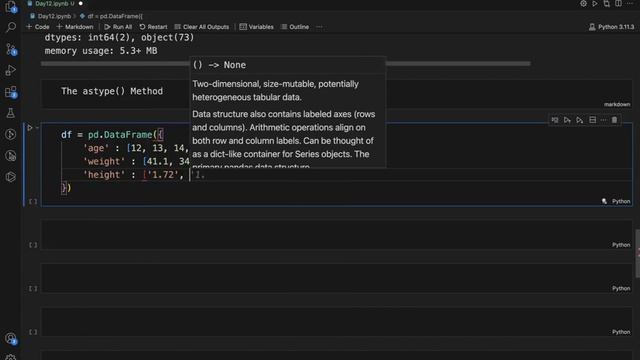Click the vertical notebook scrollbar thumb
Screen dimensions: 640x360
(638, 253)
